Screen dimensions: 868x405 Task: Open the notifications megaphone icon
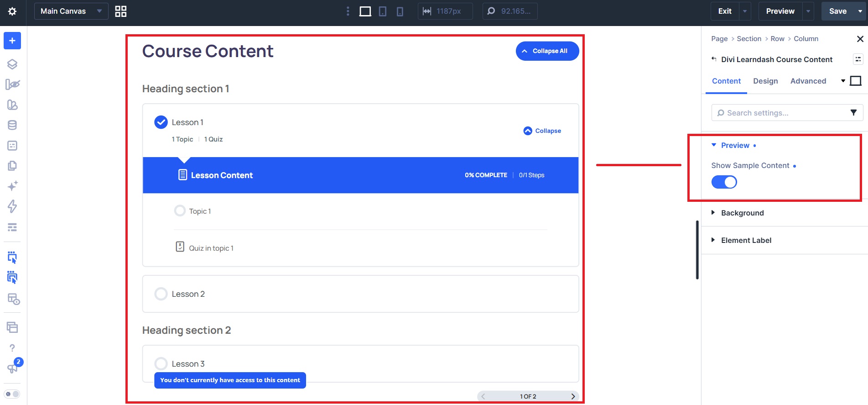[x=12, y=368]
